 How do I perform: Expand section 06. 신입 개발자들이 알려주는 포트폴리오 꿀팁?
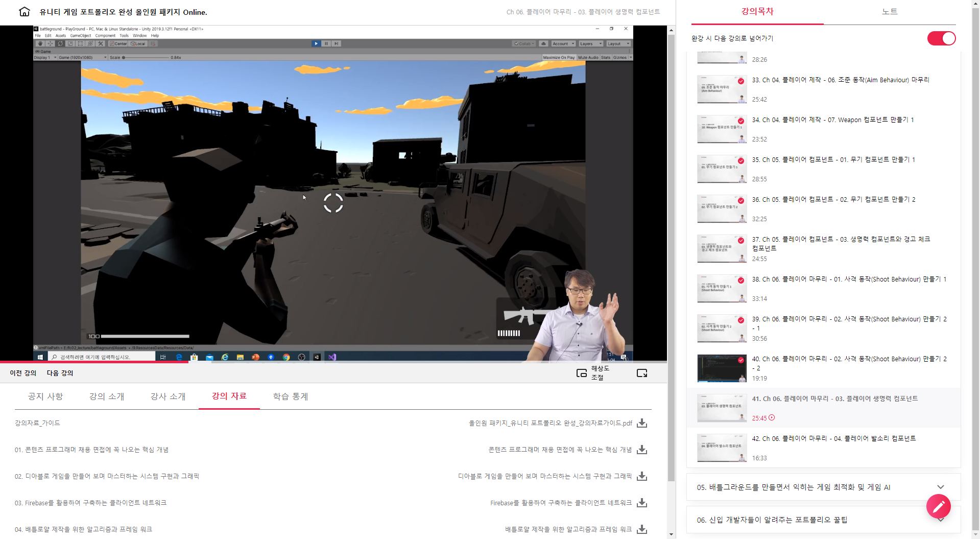click(x=823, y=520)
